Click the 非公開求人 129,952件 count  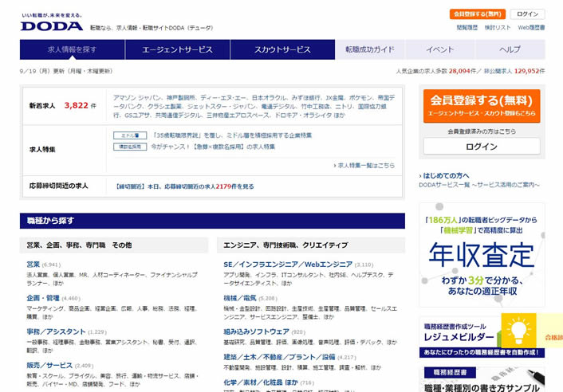[514, 71]
